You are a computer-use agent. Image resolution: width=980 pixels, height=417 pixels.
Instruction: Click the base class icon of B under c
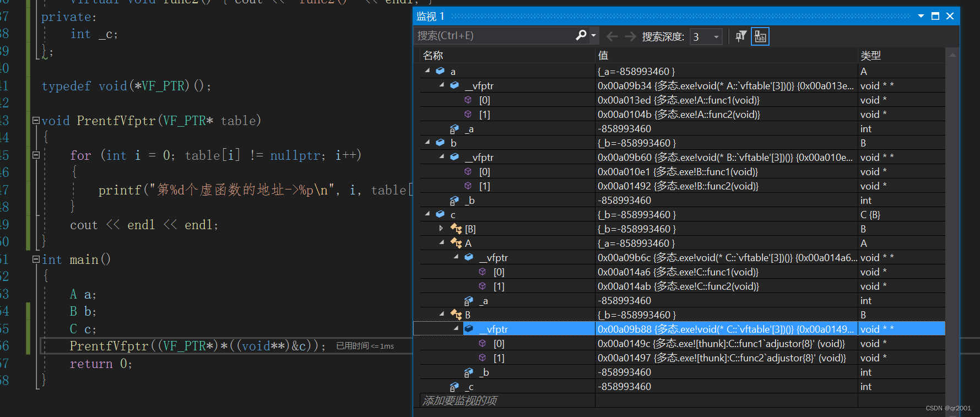[x=456, y=315]
